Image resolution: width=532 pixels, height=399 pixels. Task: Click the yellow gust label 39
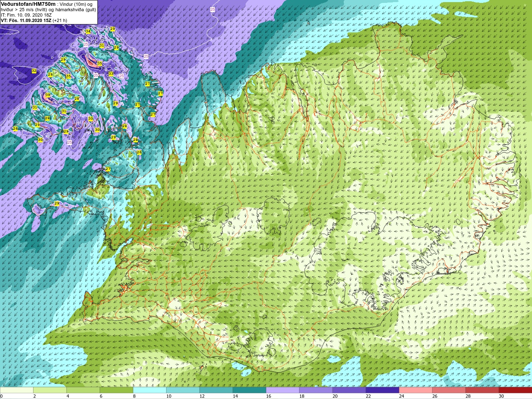tap(47, 95)
